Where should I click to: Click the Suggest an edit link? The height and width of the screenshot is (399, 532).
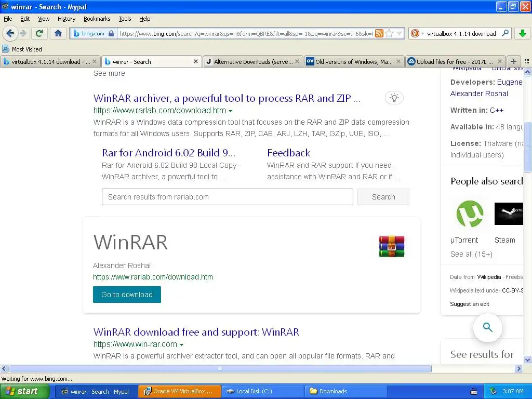[x=469, y=304]
